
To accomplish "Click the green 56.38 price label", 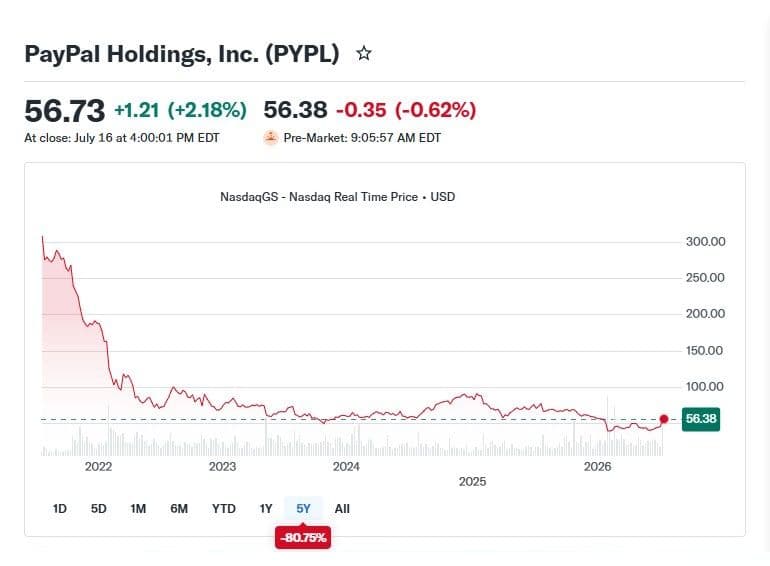I will pos(701,419).
